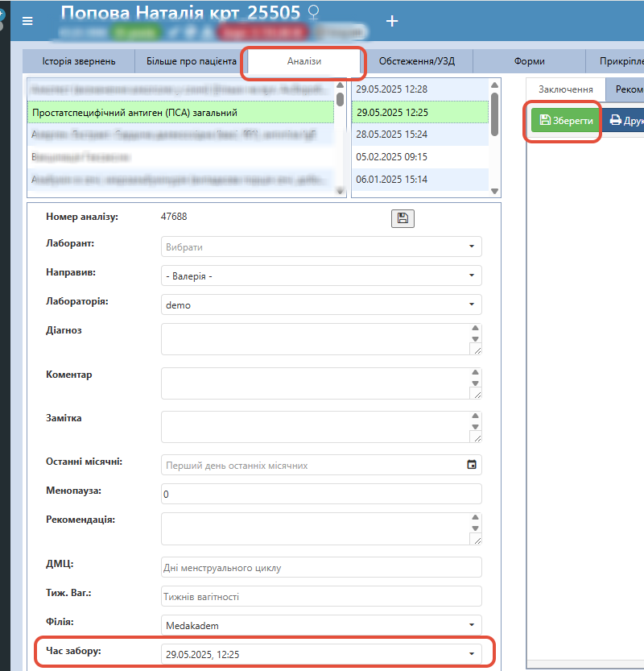644x671 pixels.
Task: Click into the Діагноз text area
Action: coord(316,339)
